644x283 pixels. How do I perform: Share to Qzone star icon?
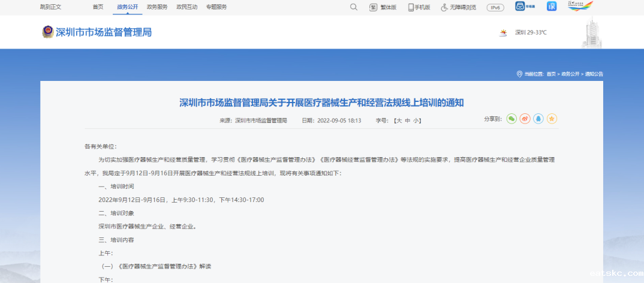552,119
